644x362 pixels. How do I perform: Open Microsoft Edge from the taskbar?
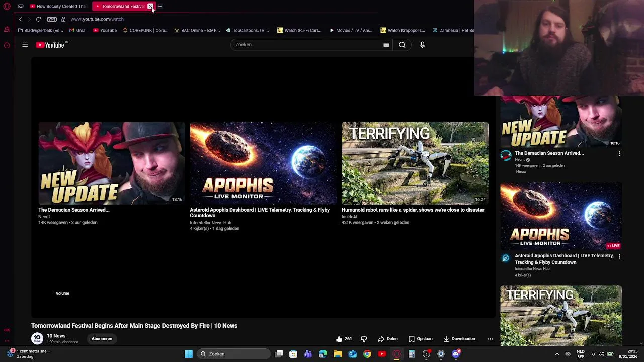pyautogui.click(x=323, y=354)
